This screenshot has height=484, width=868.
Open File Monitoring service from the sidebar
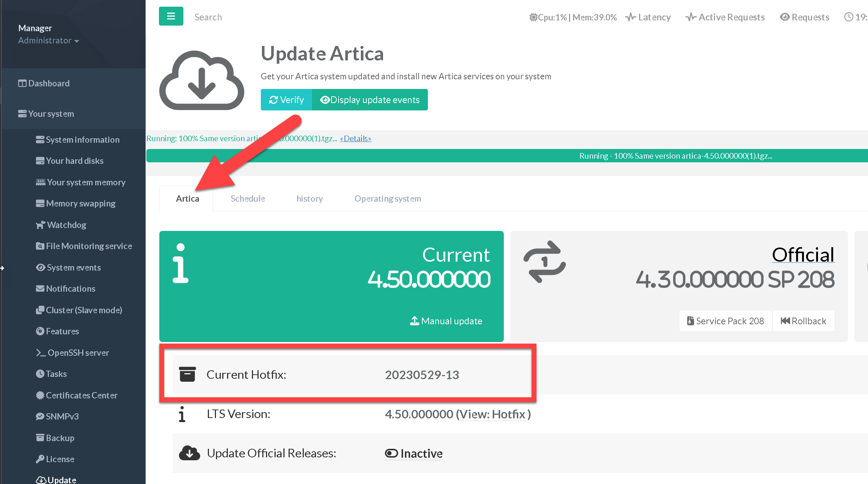point(89,246)
